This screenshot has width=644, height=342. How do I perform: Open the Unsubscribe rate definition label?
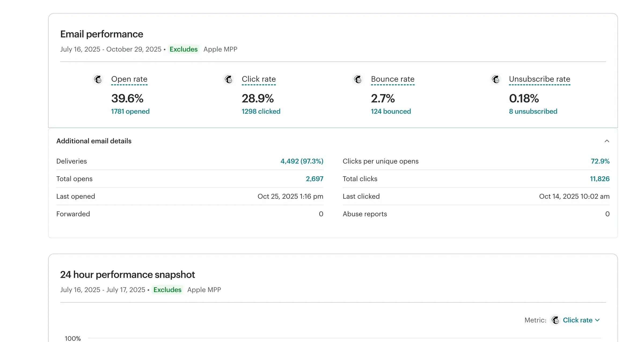click(x=539, y=79)
